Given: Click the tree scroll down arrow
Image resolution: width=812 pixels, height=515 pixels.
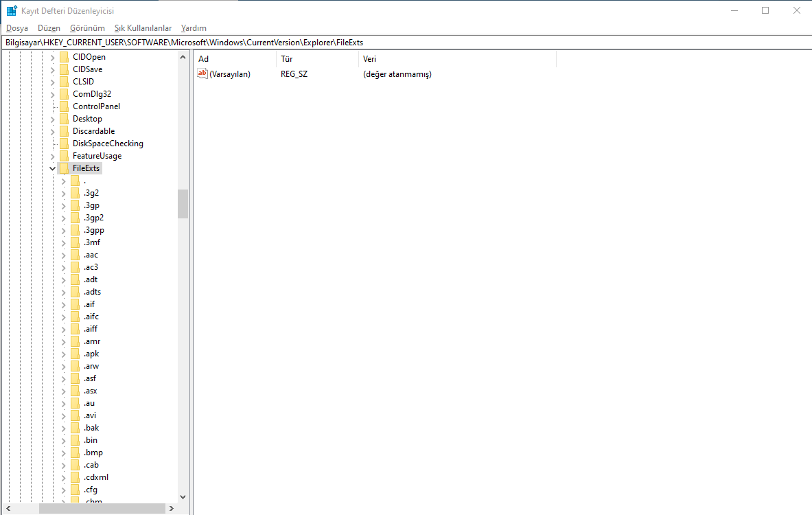Looking at the screenshot, I should pyautogui.click(x=183, y=497).
